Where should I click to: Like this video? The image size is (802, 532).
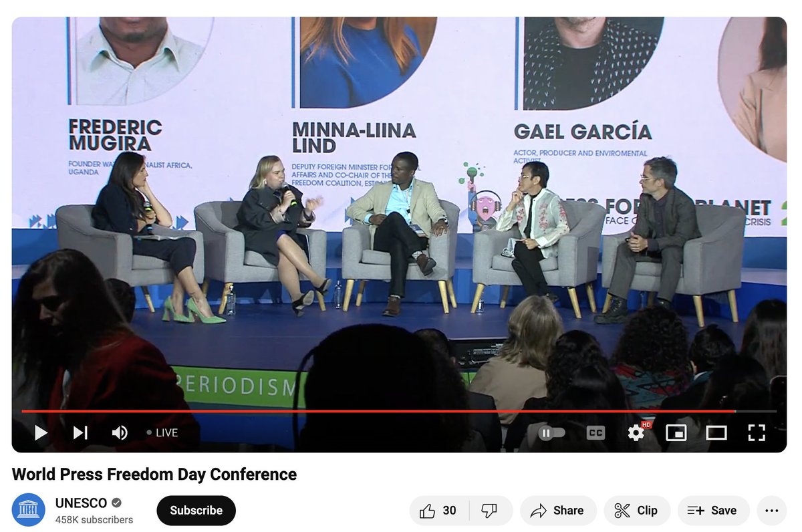[x=439, y=511]
